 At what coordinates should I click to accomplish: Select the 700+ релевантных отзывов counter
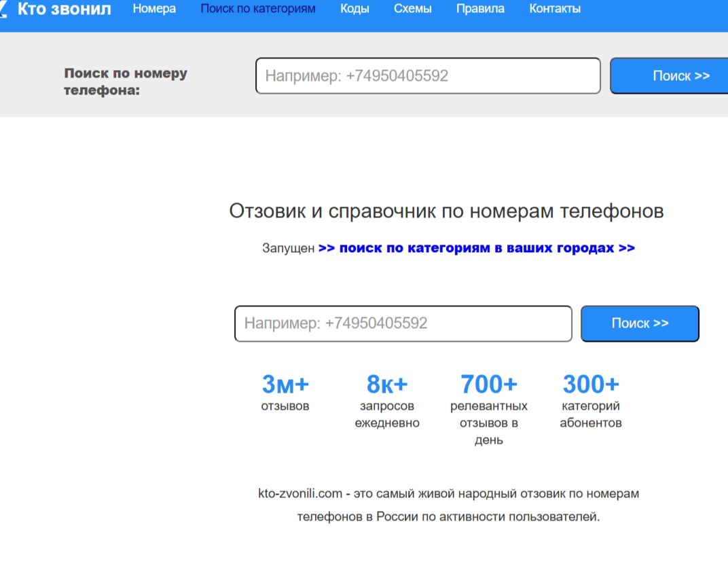point(489,409)
